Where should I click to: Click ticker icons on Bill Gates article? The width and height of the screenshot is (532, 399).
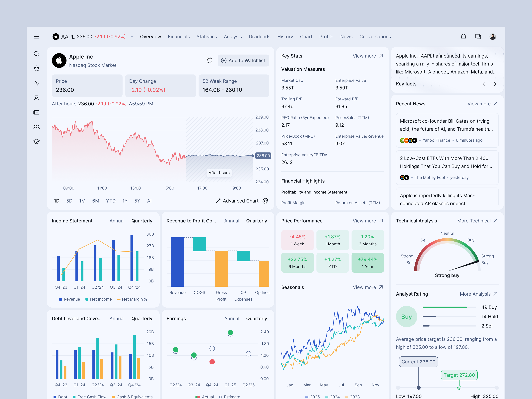coord(408,140)
